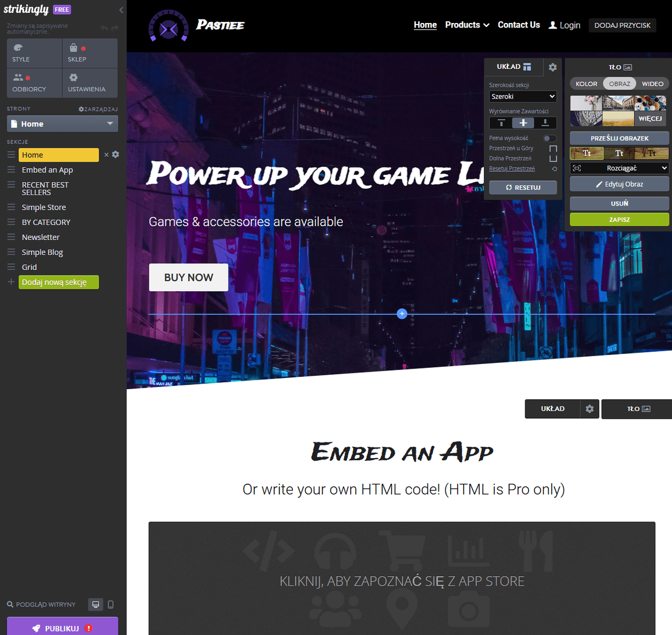Open the ODBIORCY audience panel
Screen dimensions: 672x635
click(34, 83)
